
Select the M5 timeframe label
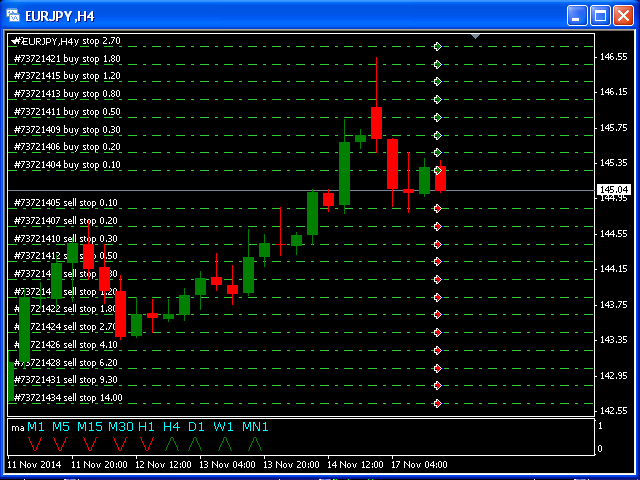pos(62,427)
